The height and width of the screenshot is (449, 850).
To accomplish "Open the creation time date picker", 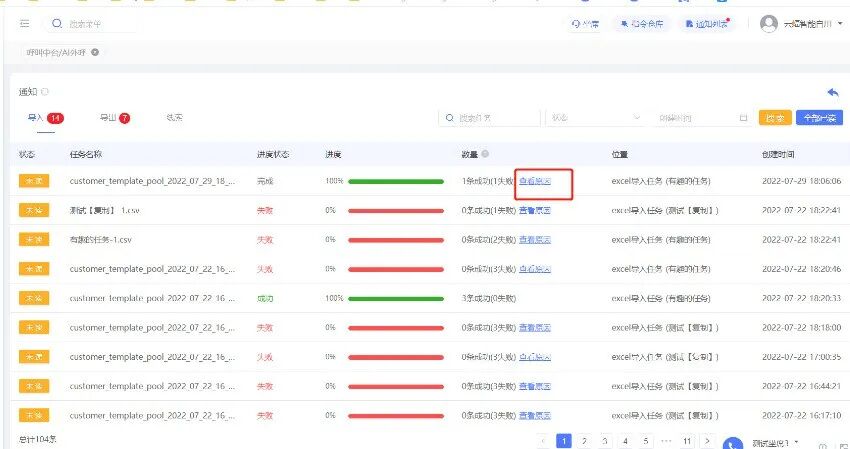I will [702, 118].
